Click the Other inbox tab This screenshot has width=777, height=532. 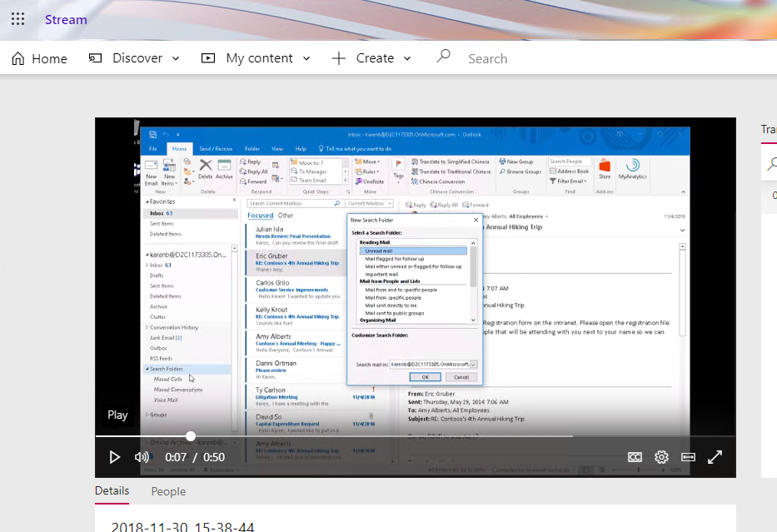pos(286,216)
